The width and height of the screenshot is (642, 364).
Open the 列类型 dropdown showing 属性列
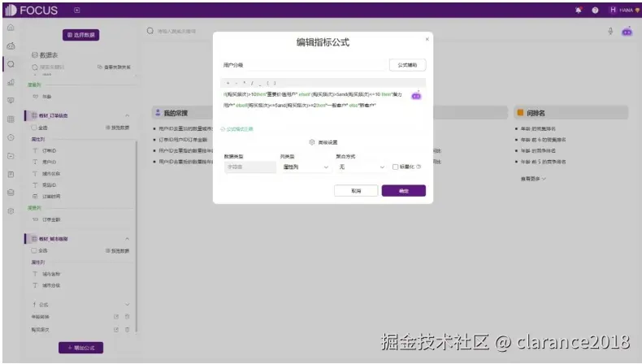click(x=306, y=167)
